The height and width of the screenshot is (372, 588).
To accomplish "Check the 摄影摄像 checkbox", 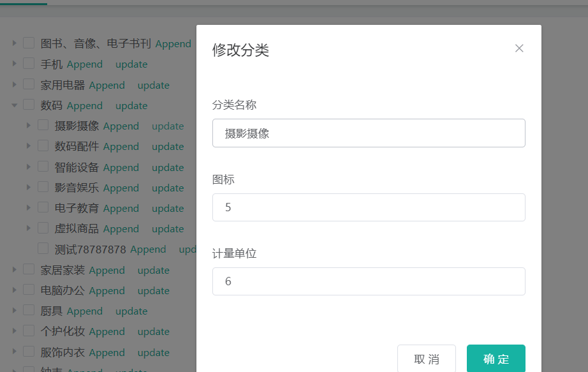I will (x=43, y=125).
